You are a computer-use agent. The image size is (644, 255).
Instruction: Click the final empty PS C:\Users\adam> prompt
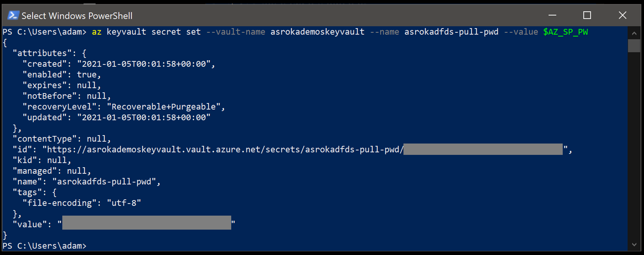pyautogui.click(x=44, y=246)
